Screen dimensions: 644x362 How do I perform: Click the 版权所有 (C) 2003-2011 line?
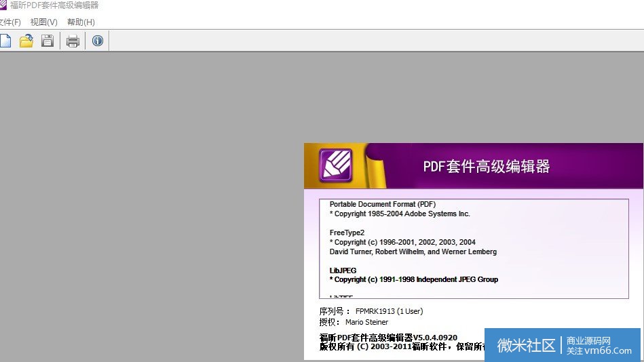[x=402, y=347]
